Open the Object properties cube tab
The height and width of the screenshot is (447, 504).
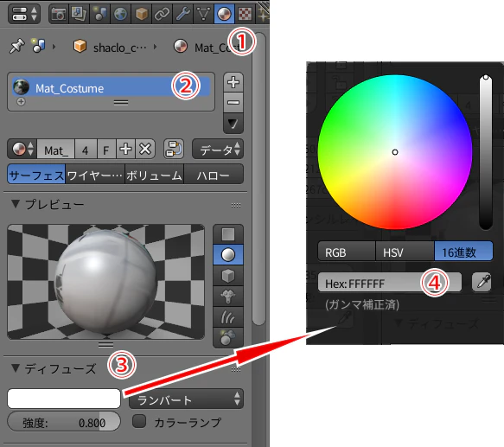point(141,14)
